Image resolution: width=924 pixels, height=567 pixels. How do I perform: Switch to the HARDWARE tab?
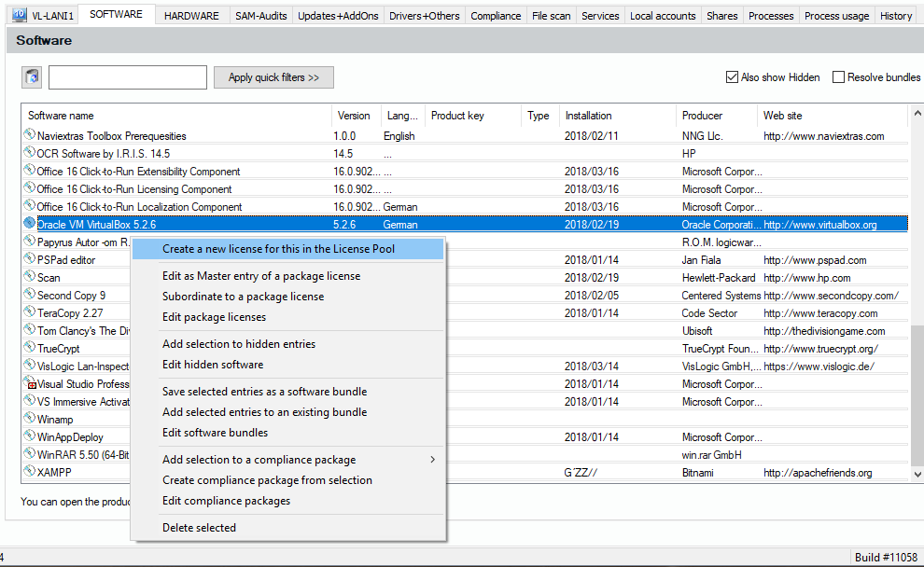click(191, 16)
